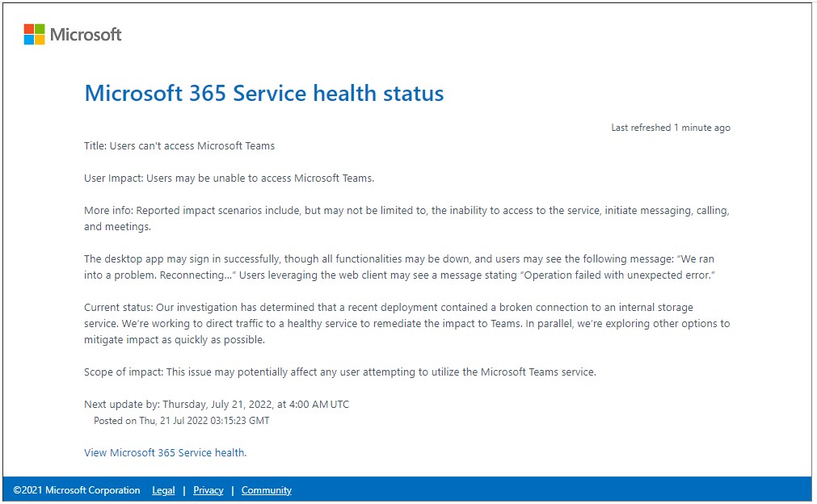Open the Legal link in the footer
This screenshot has width=817, height=504.
click(x=163, y=490)
